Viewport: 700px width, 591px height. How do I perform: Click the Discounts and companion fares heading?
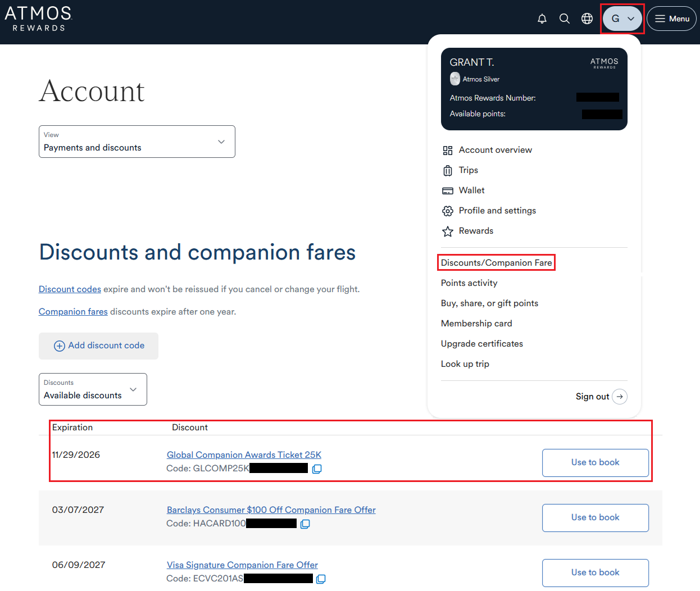(x=197, y=252)
